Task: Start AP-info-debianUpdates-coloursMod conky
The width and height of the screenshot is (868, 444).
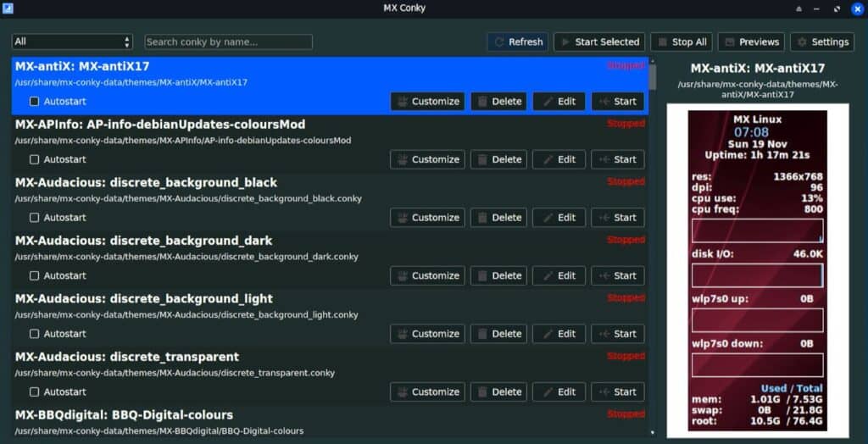Action: [618, 159]
